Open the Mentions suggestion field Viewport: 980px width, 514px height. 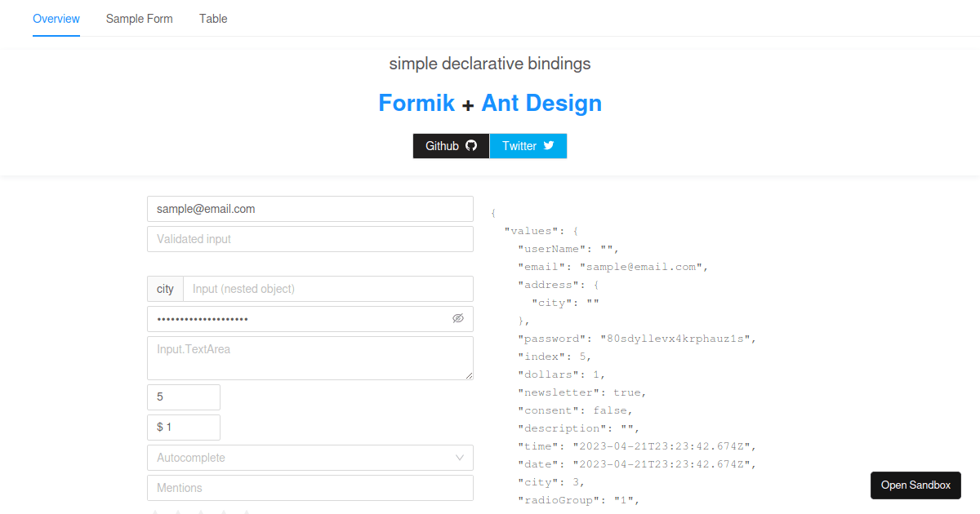coord(310,487)
